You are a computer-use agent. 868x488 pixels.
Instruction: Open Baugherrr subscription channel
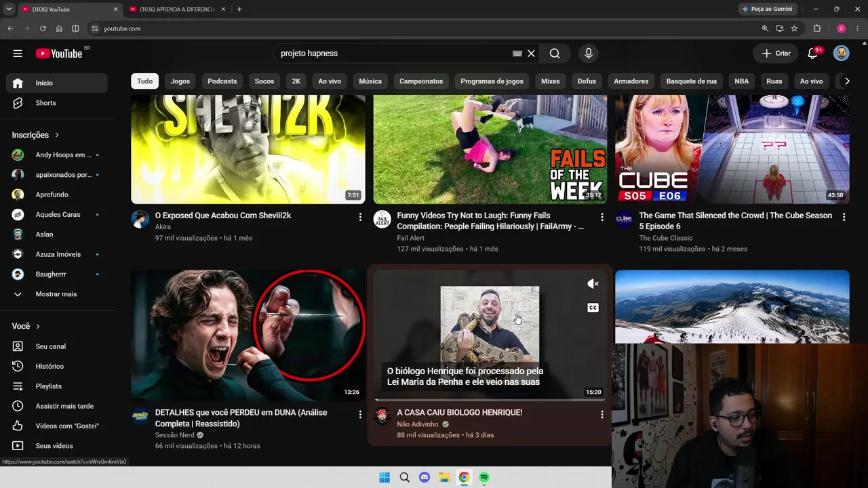(x=57, y=274)
